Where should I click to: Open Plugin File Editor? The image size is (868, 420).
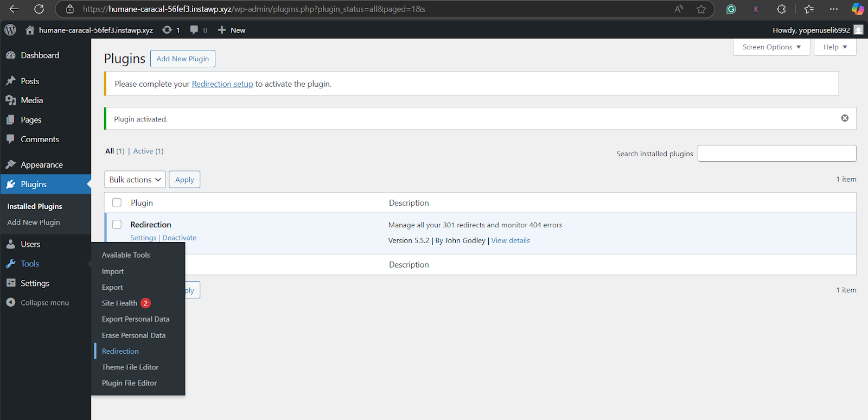click(x=129, y=383)
